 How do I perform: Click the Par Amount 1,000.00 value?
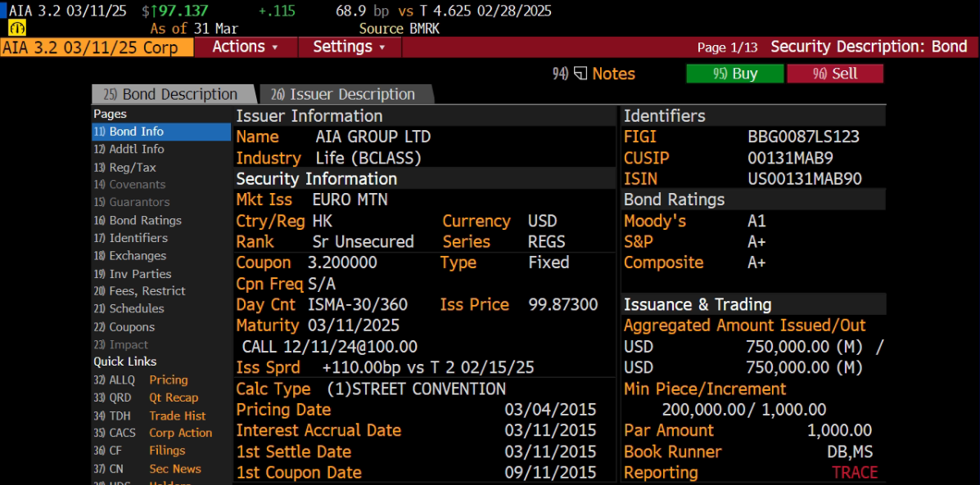839,431
